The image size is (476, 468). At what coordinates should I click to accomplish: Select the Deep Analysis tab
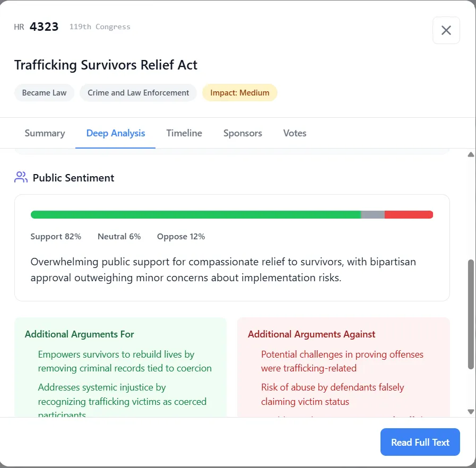click(x=115, y=133)
